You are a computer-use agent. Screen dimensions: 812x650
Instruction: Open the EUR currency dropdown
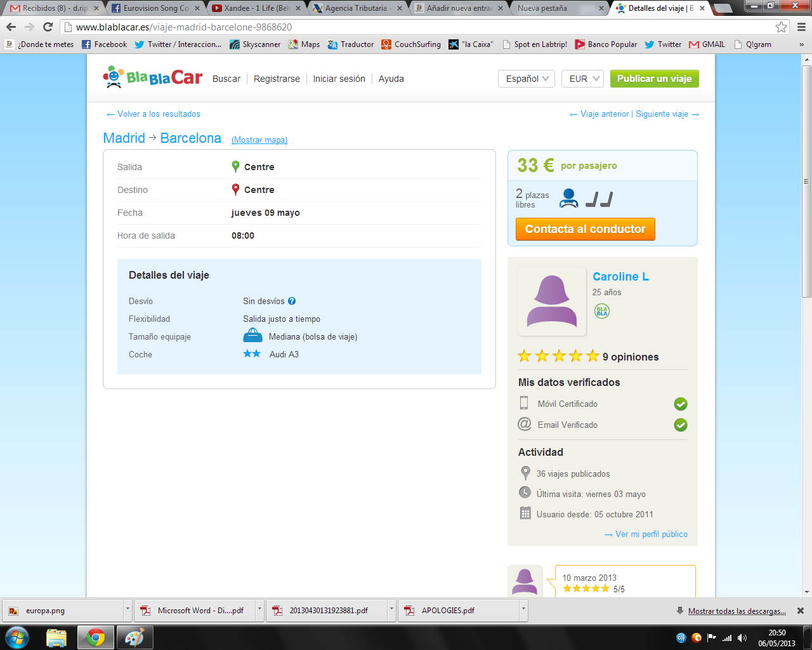coord(582,79)
